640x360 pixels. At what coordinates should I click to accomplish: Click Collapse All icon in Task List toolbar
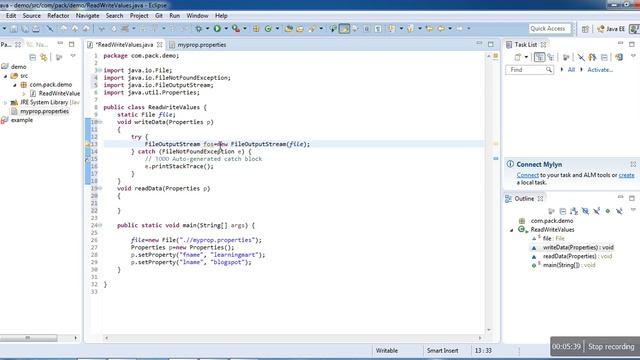(x=604, y=58)
